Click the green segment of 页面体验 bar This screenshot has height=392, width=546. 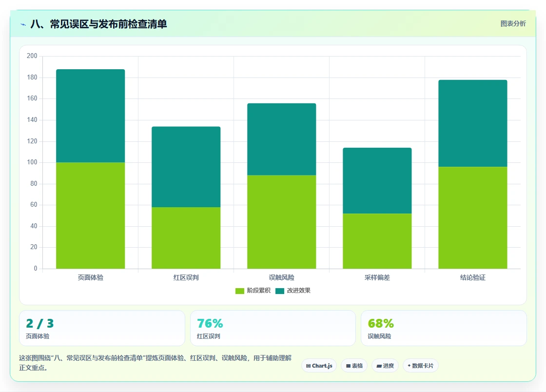(x=91, y=216)
